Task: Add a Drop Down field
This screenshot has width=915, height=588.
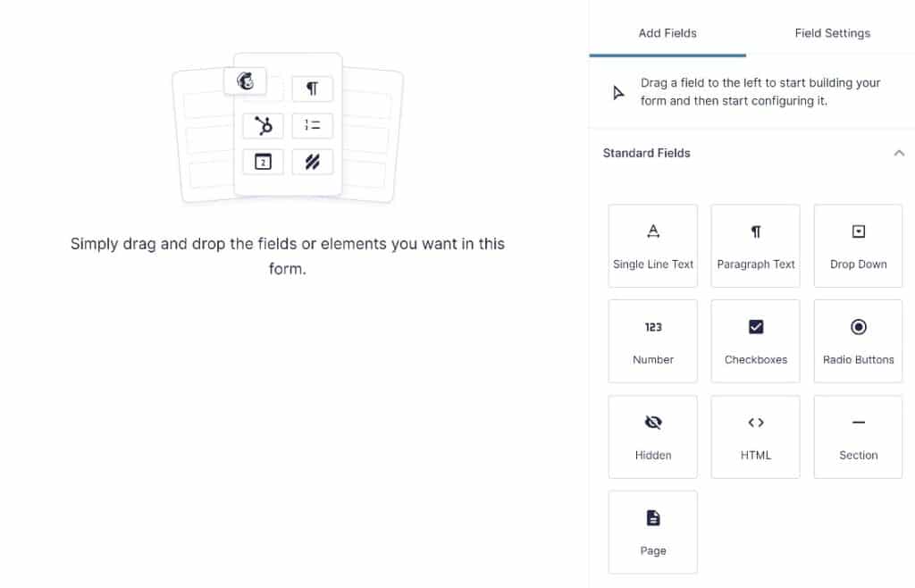Action: pyautogui.click(x=857, y=246)
